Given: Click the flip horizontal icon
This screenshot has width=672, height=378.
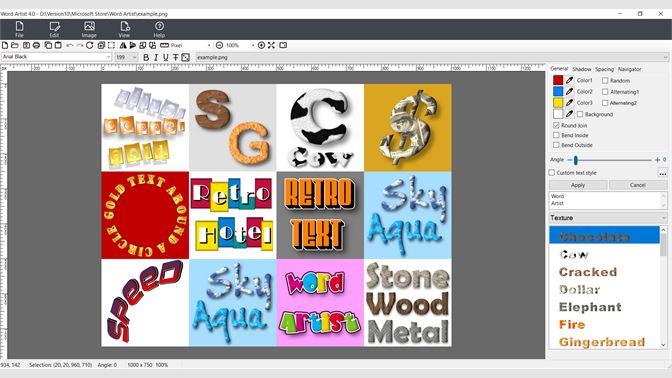Looking at the screenshot, I should 123,45.
